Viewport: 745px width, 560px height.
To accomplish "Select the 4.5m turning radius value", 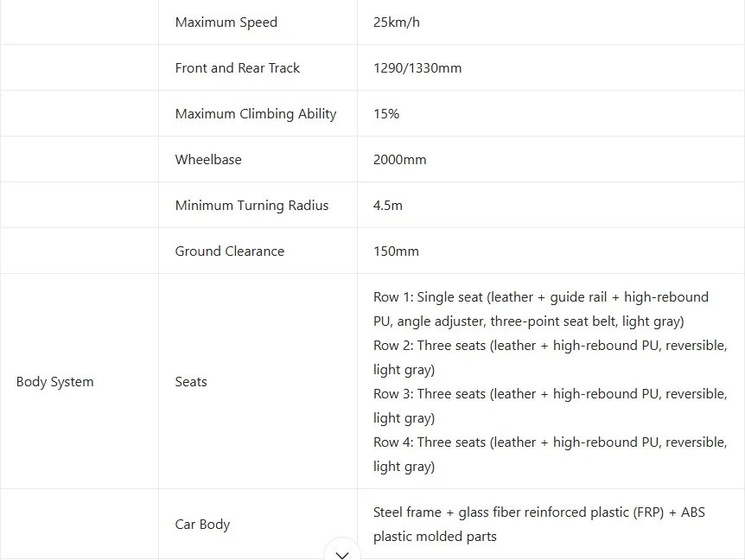I will tap(388, 206).
